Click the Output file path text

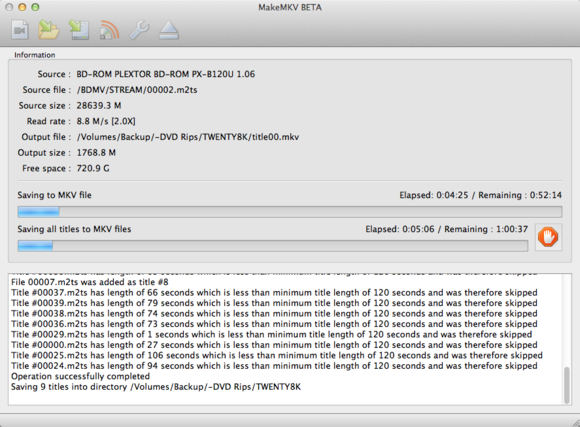coord(188,137)
